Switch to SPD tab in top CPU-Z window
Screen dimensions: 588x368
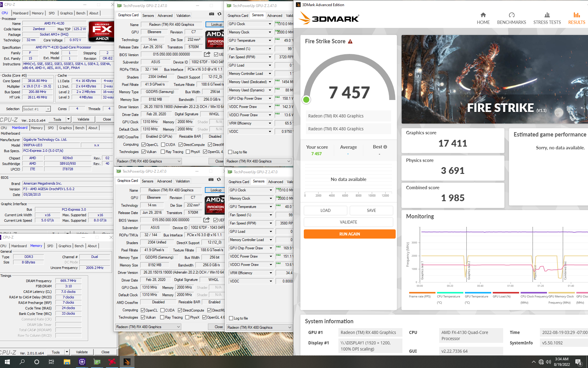coord(51,13)
